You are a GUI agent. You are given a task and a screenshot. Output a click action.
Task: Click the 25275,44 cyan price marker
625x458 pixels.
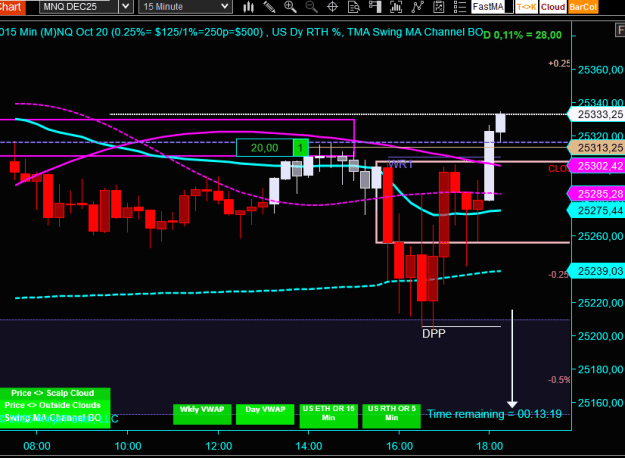tap(597, 210)
